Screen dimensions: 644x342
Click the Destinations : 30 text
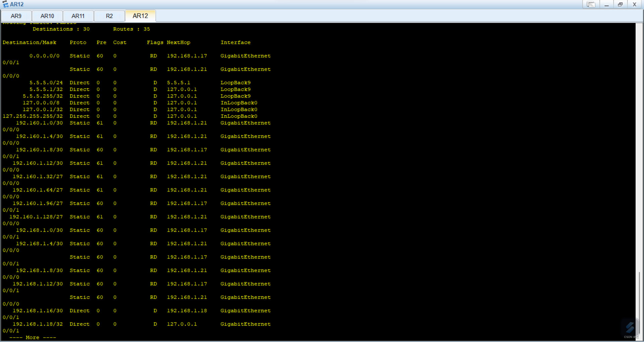(x=61, y=29)
